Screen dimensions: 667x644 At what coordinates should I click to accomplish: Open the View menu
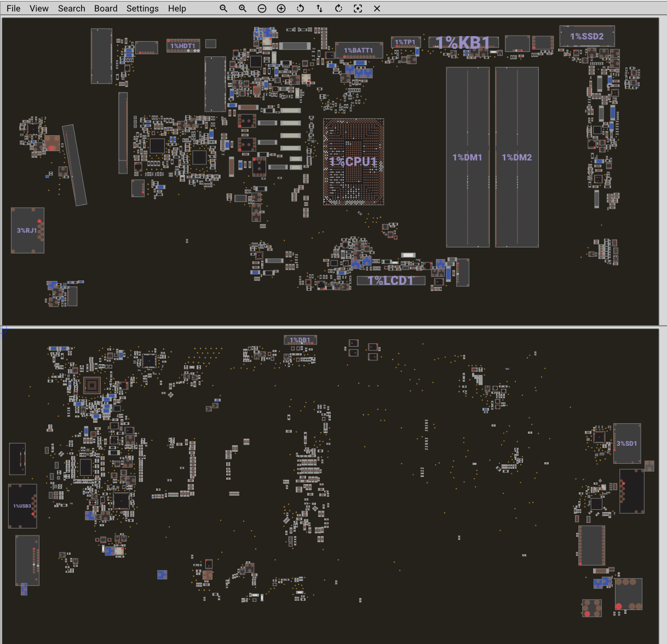point(39,9)
